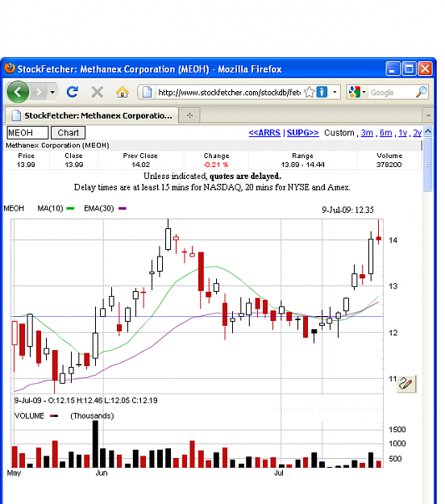Image resolution: width=445 pixels, height=504 pixels.
Task: Click the green MA(10) legend swatch
Action: coord(70,209)
